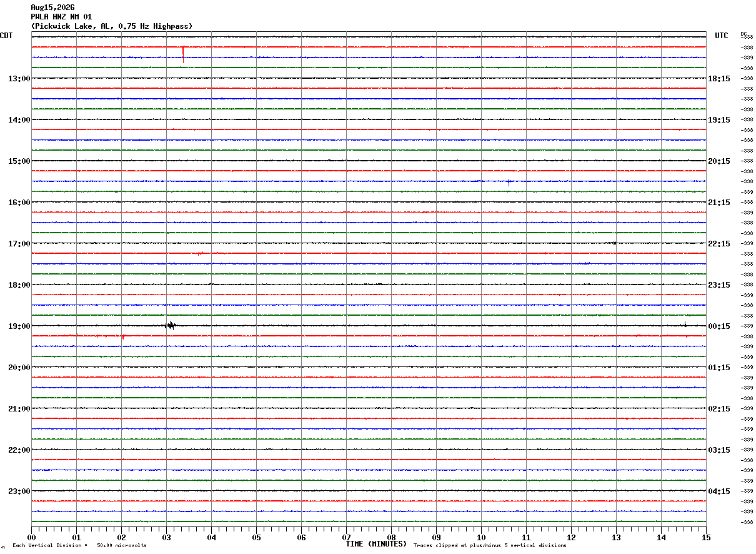
Task: Click the large red spike near minute 03
Action: (183, 54)
